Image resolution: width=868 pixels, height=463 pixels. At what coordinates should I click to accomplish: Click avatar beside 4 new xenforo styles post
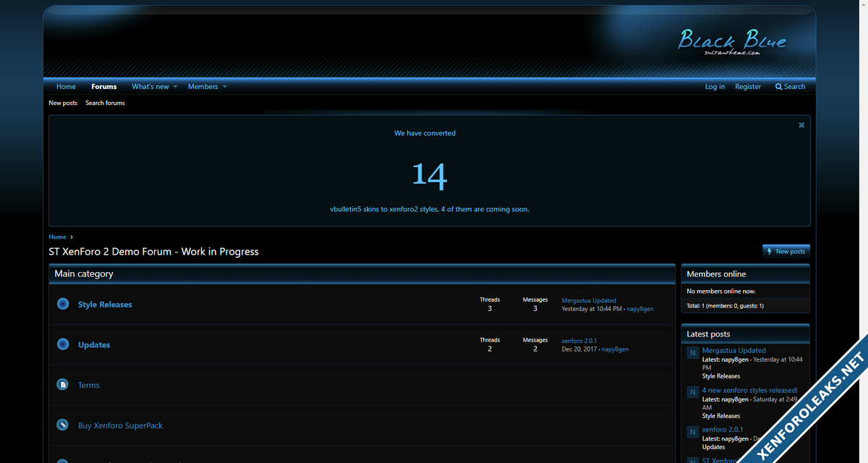[692, 394]
